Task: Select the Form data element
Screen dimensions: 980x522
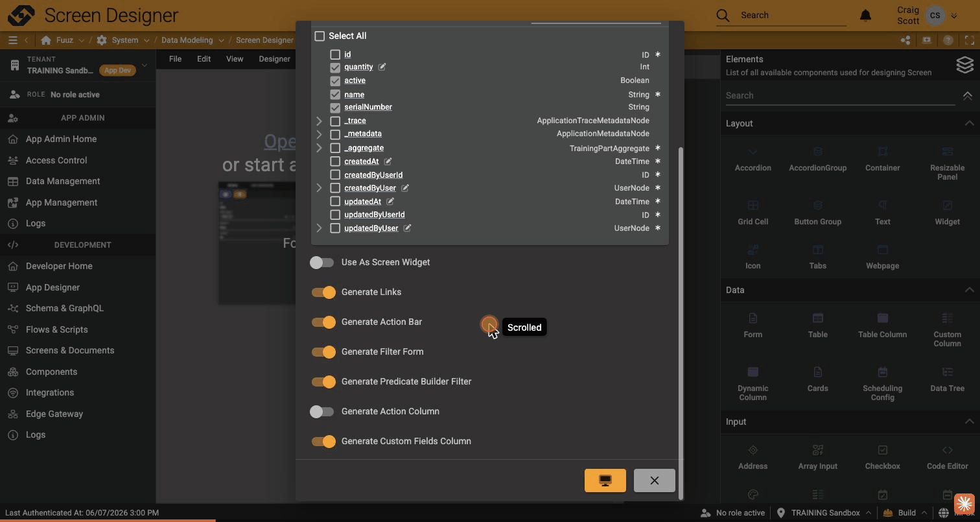Action: pyautogui.click(x=752, y=326)
